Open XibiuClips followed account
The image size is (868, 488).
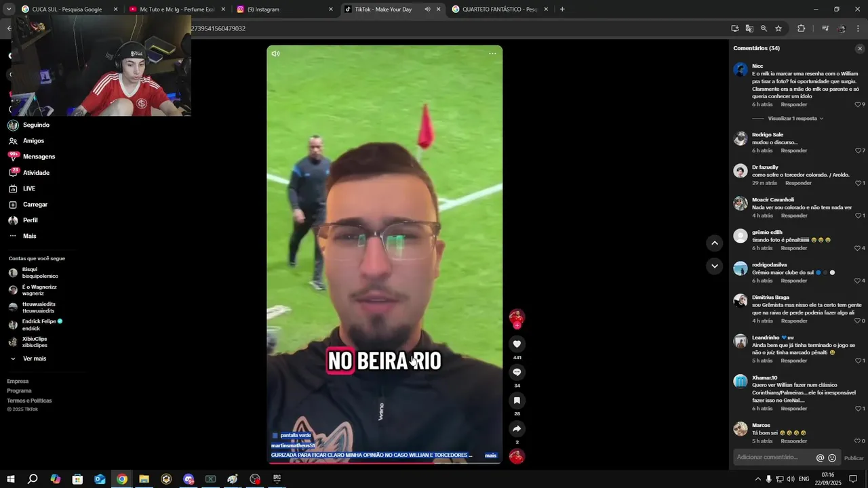(x=34, y=342)
